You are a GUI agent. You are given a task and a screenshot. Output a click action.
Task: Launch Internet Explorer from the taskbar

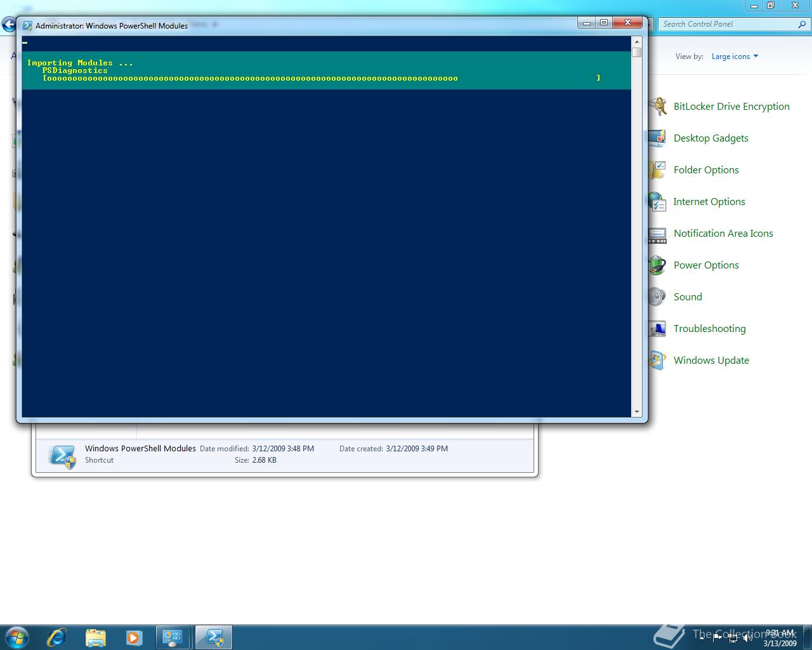(56, 637)
